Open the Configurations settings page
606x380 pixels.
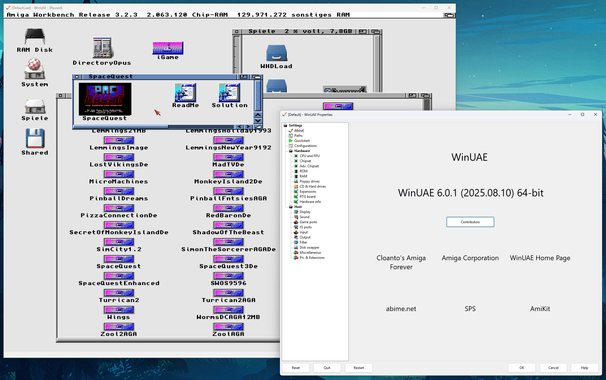pyautogui.click(x=305, y=146)
